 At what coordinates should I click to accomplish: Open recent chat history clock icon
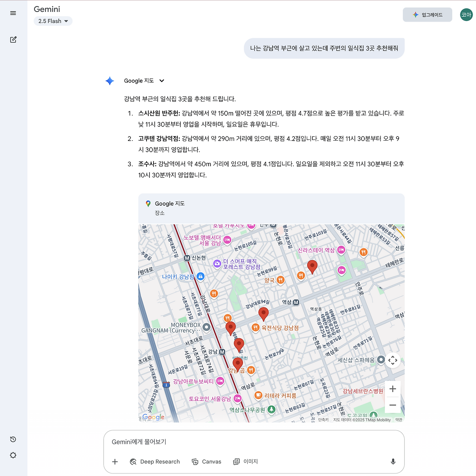click(x=13, y=439)
